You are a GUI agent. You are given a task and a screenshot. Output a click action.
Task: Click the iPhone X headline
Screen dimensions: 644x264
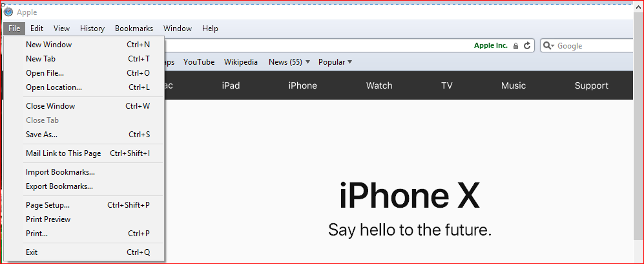click(410, 196)
